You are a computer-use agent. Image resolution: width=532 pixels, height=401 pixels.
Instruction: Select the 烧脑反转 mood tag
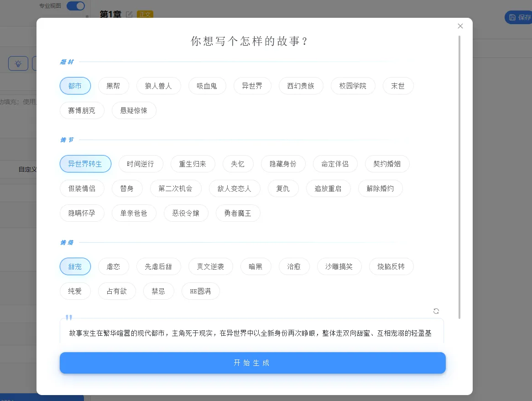(391, 266)
